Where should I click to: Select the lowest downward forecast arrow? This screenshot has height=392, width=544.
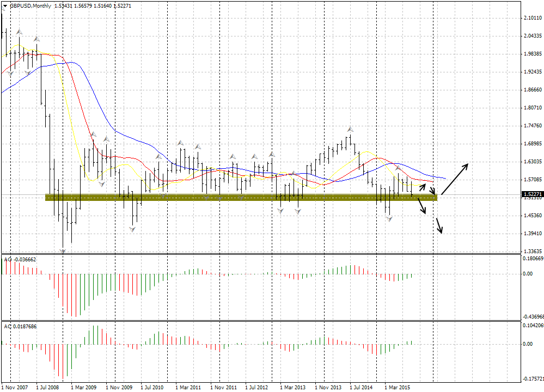point(439,225)
